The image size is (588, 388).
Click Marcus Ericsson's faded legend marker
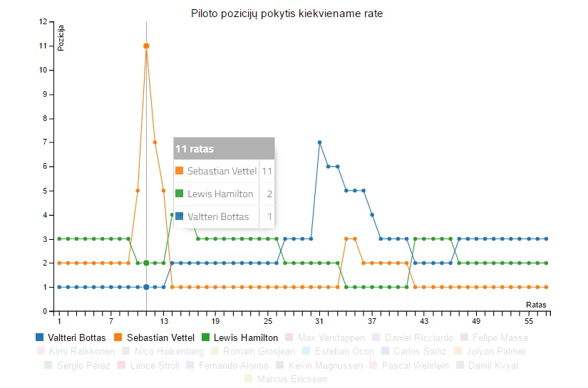pos(248,379)
